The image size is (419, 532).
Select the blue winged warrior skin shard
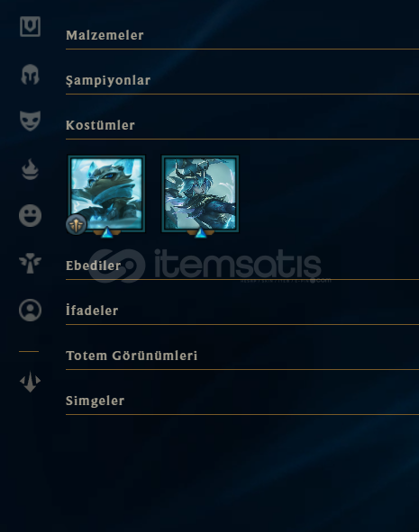coord(200,194)
